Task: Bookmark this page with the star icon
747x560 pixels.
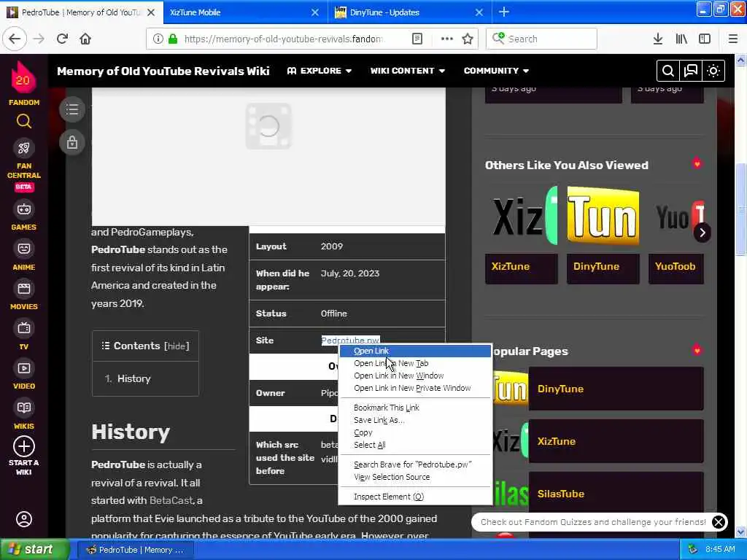Action: click(468, 39)
